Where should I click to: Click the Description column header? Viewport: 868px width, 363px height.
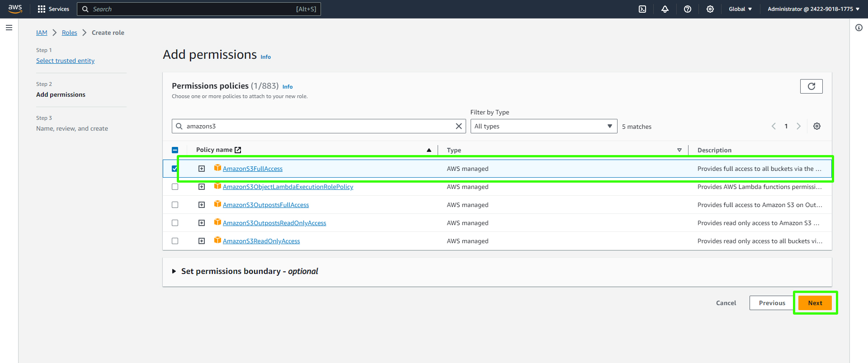pos(714,150)
